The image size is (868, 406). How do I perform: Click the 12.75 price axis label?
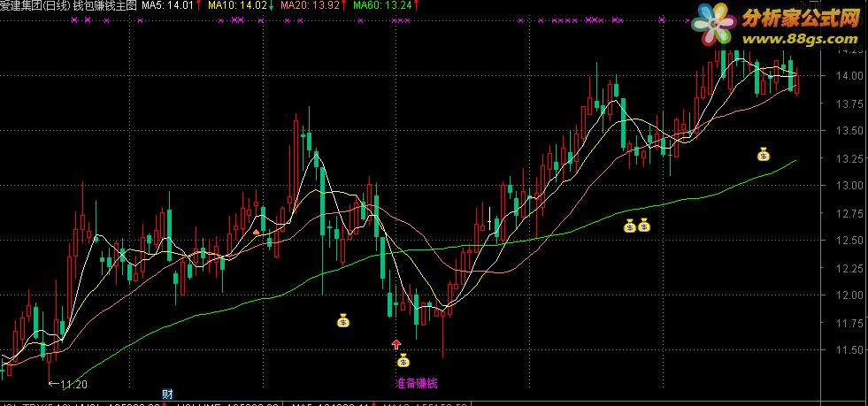pyautogui.click(x=848, y=213)
